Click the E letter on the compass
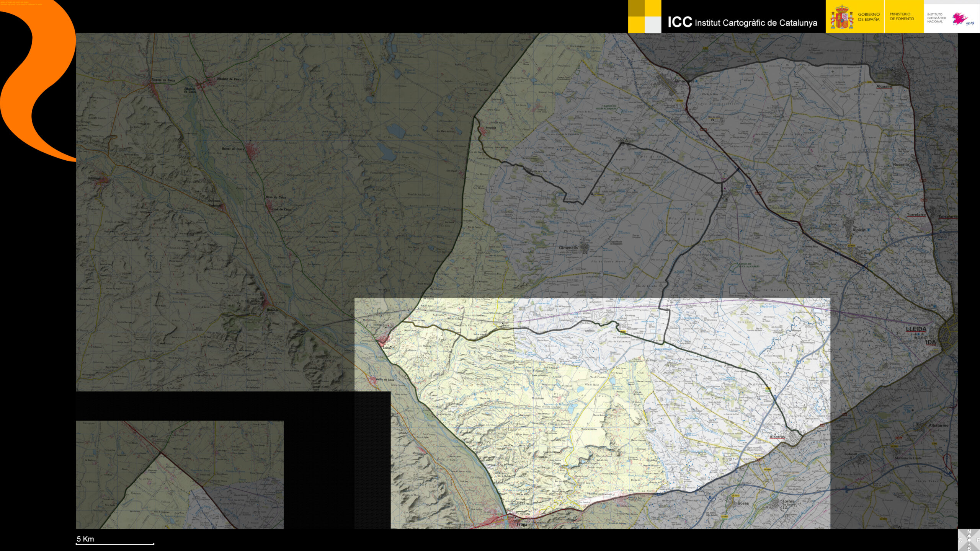Image resolution: width=980 pixels, height=551 pixels. click(978, 540)
